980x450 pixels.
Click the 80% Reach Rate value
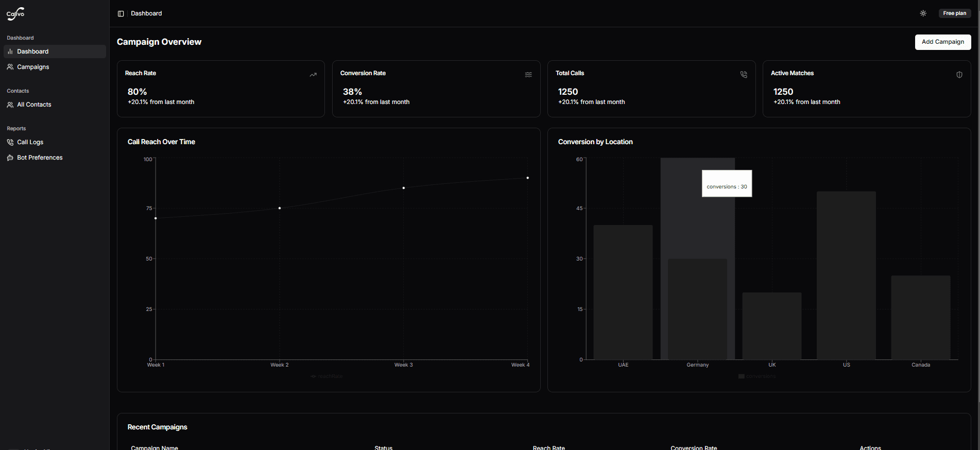137,92
